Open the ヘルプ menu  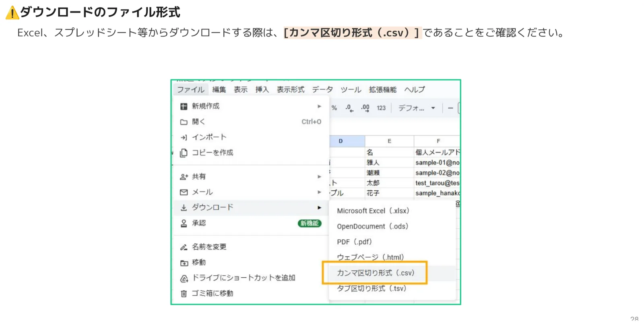point(415,90)
